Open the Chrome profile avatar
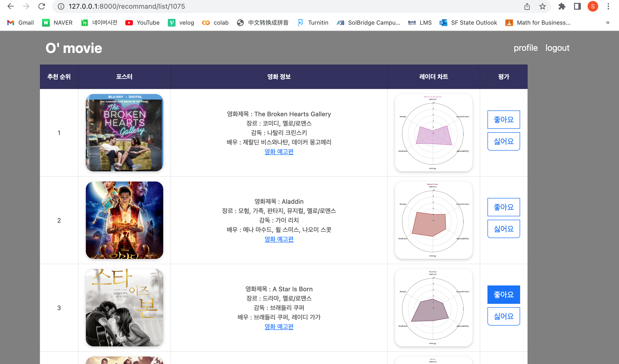 [593, 6]
